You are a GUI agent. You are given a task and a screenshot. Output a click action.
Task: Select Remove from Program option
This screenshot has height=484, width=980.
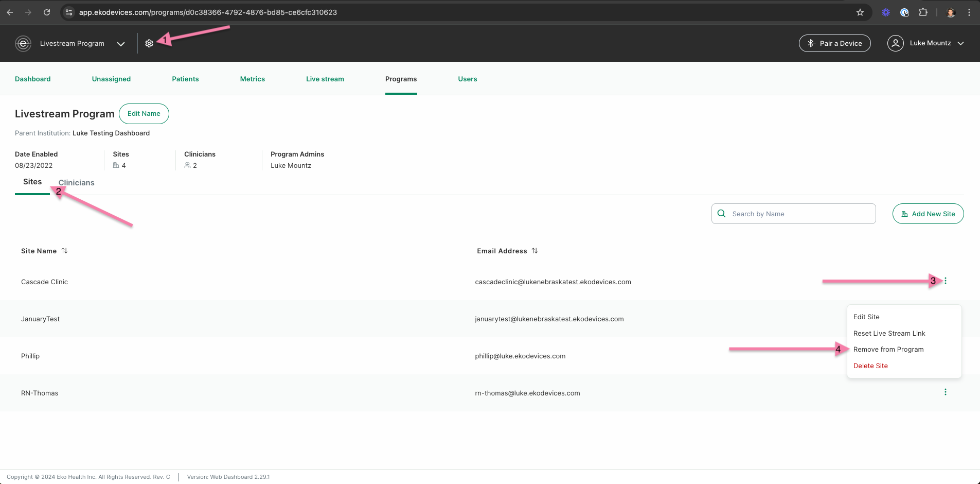(888, 350)
